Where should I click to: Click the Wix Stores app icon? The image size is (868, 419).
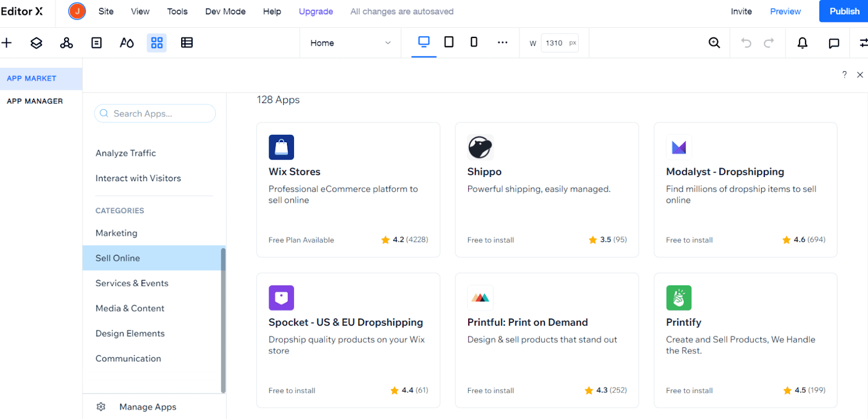[281, 147]
